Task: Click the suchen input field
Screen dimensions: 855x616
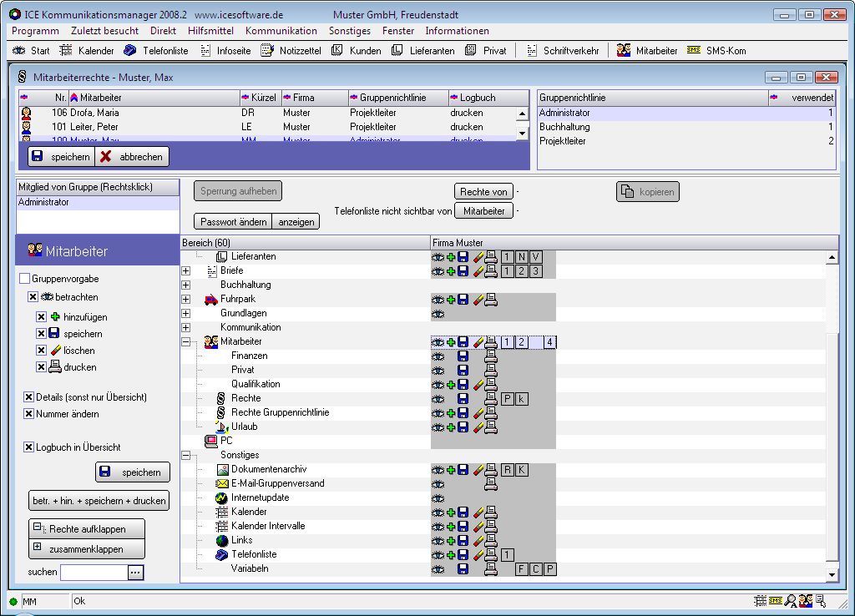Action: [x=94, y=573]
